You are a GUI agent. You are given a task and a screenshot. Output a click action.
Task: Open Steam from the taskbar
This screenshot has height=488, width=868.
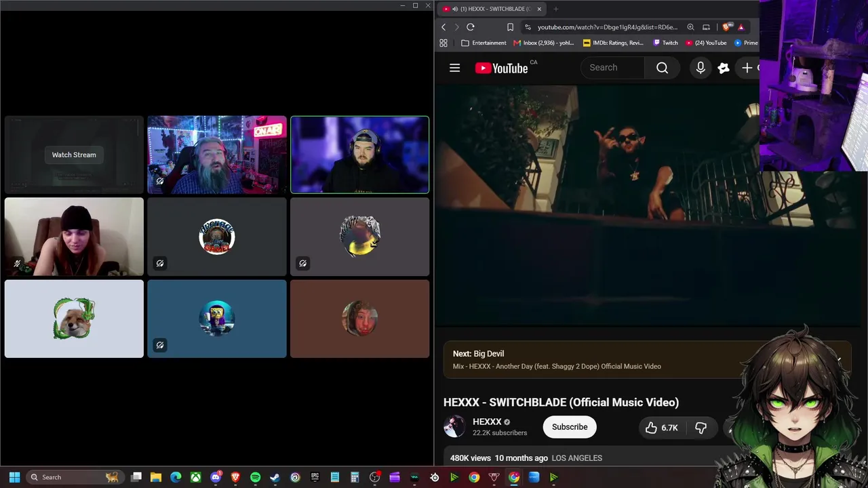[275, 477]
